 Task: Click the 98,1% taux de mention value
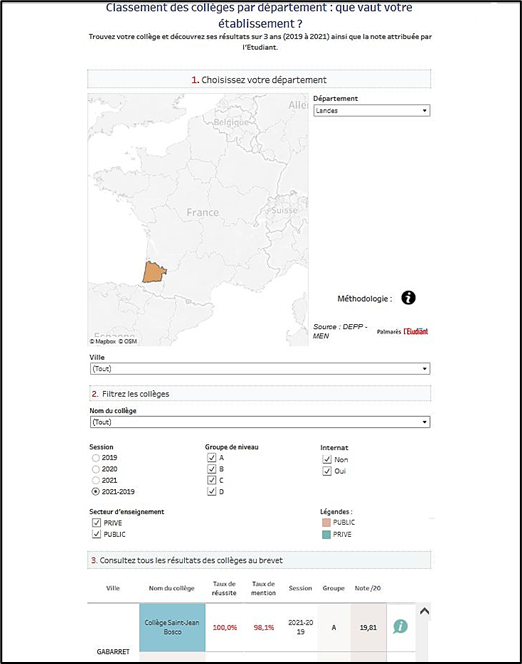pyautogui.click(x=264, y=627)
